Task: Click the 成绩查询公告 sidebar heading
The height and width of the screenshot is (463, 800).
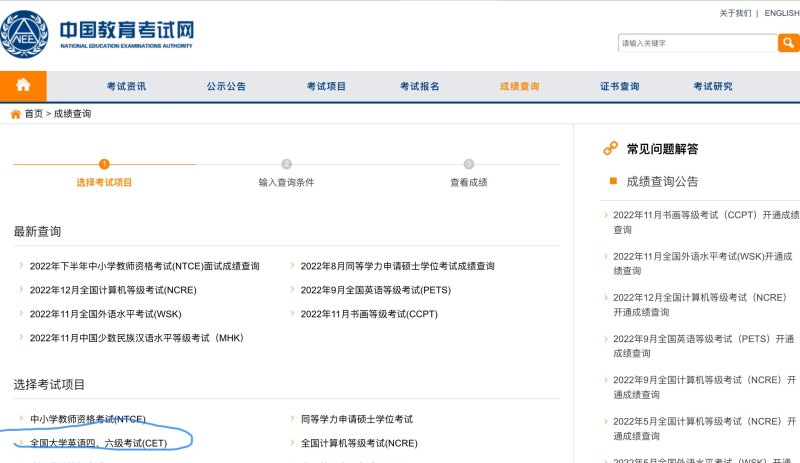Action: pos(662,182)
